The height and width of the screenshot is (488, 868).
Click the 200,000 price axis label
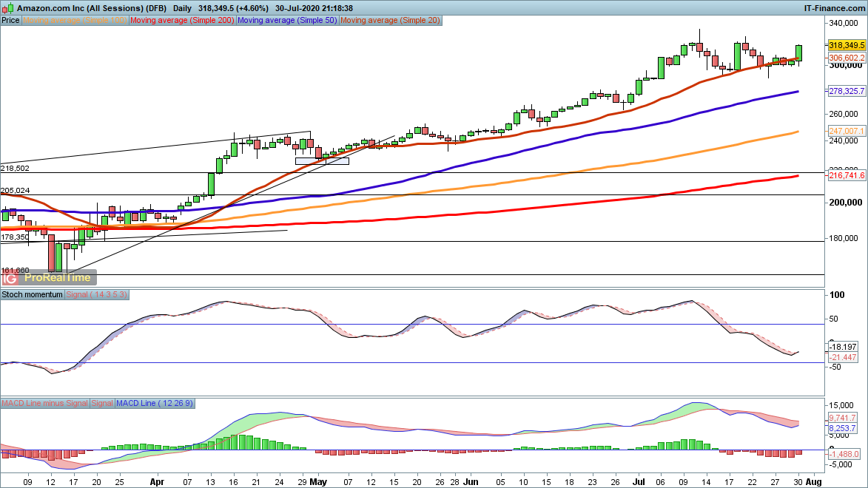[x=845, y=203]
